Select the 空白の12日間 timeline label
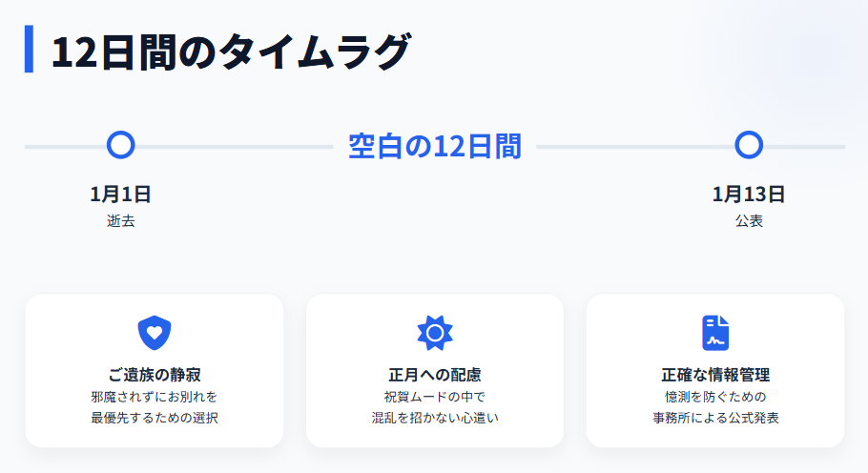868x473 pixels. [x=434, y=146]
